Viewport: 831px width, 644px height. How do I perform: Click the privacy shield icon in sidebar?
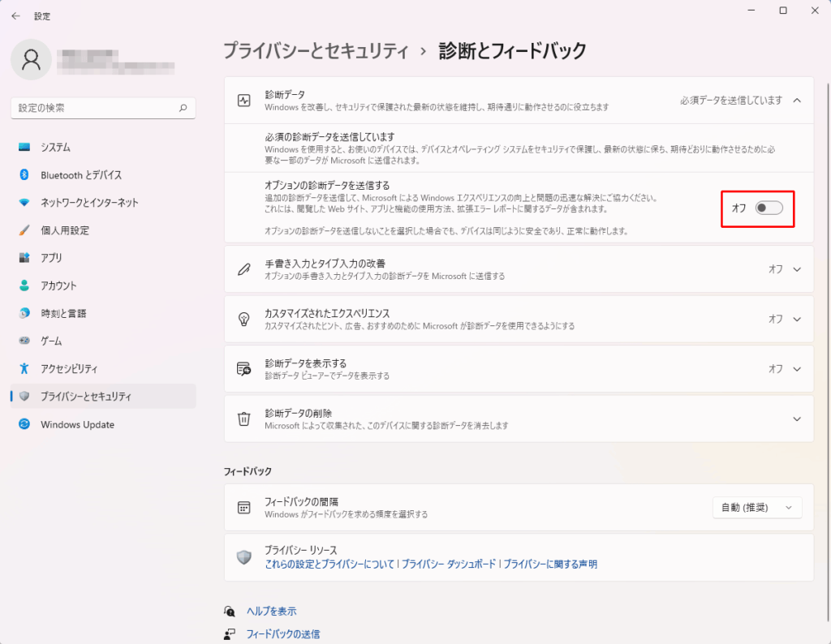(x=24, y=396)
